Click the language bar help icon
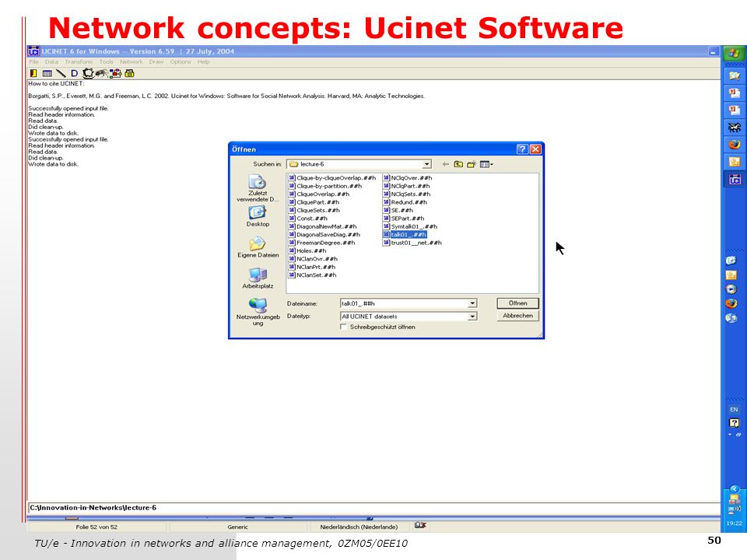The image size is (747, 560). 734,423
